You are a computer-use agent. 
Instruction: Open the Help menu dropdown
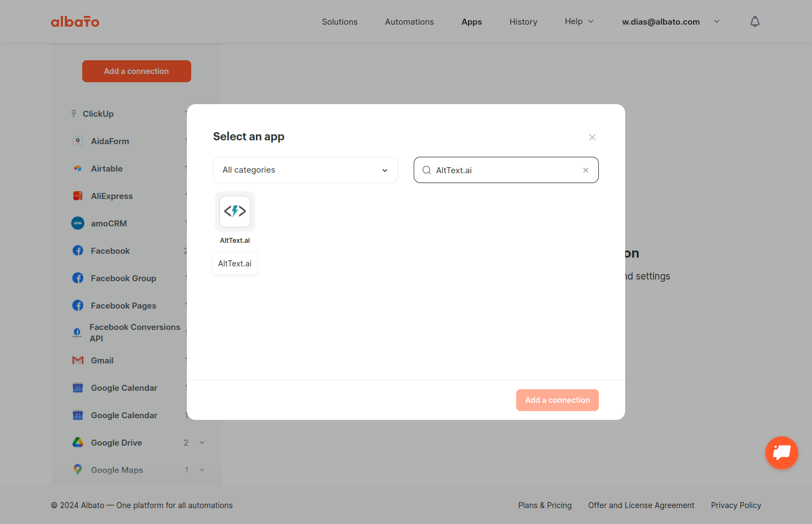(x=579, y=21)
